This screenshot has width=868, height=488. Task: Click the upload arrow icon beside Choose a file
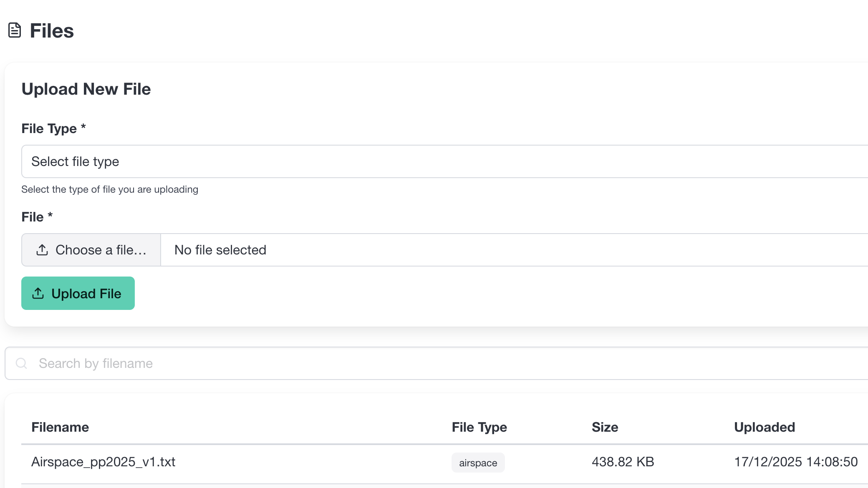click(x=42, y=250)
